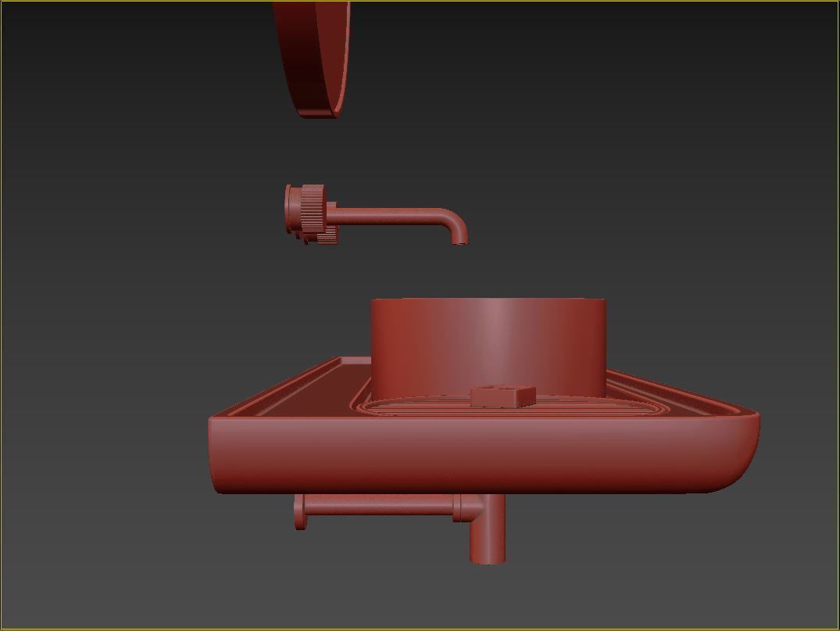Select the horizontal pipe under the sink
Screen dimensions: 840x631
click(381, 506)
